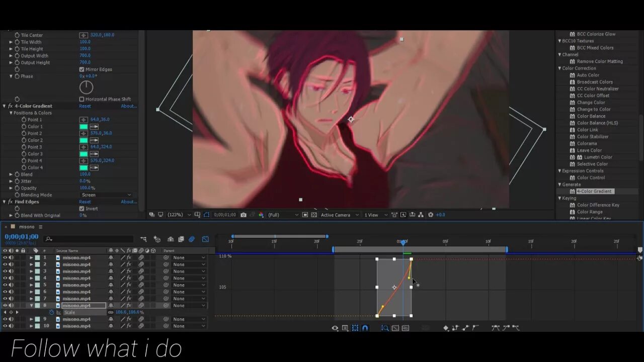Click the Fast Previews icon
Image resolution: width=644 pixels, height=362 pixels.
404,215
